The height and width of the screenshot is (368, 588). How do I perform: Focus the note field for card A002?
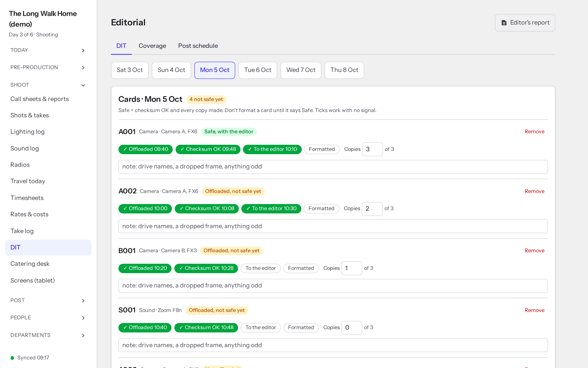[333, 226]
